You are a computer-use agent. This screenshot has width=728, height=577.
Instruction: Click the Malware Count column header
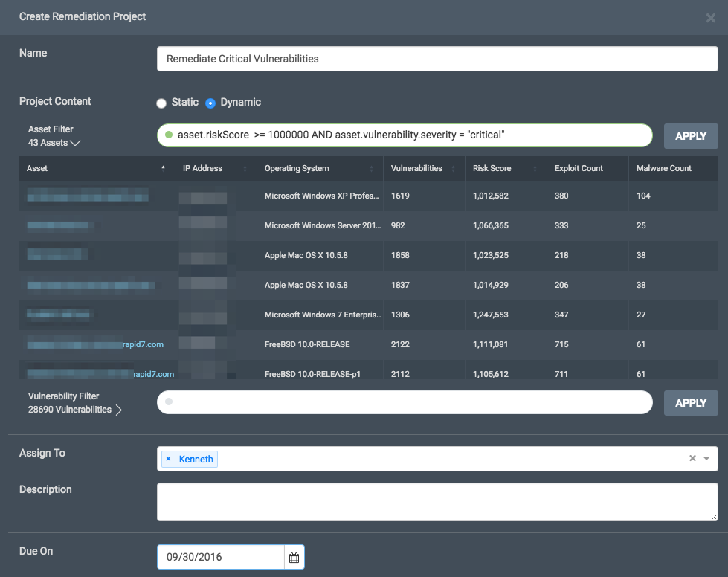click(663, 168)
